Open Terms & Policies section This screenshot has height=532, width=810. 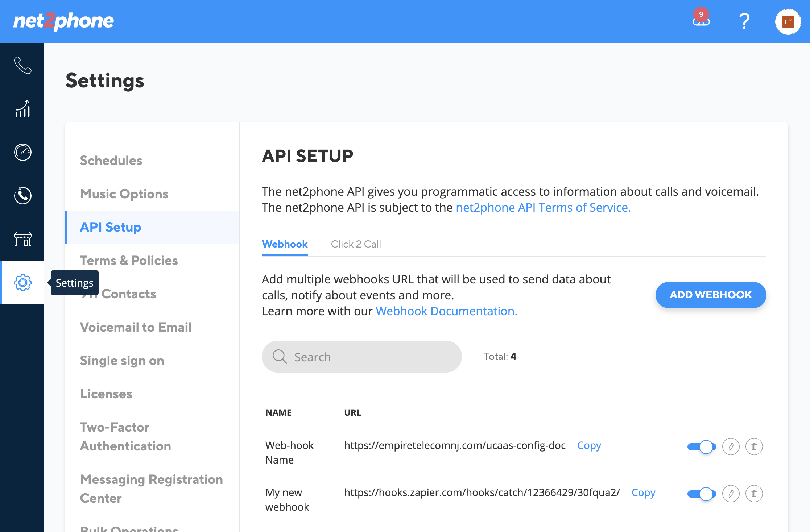point(129,260)
